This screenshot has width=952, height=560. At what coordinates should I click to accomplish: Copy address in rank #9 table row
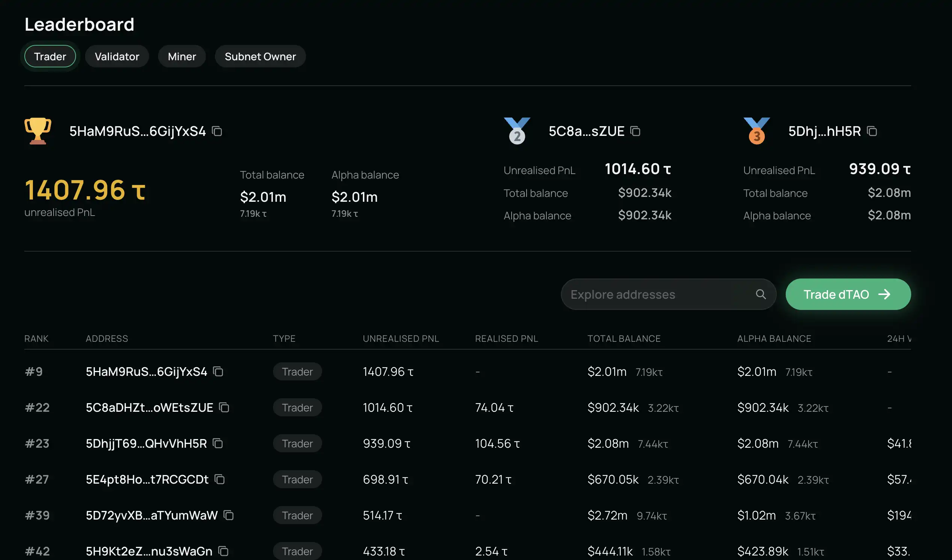click(218, 372)
